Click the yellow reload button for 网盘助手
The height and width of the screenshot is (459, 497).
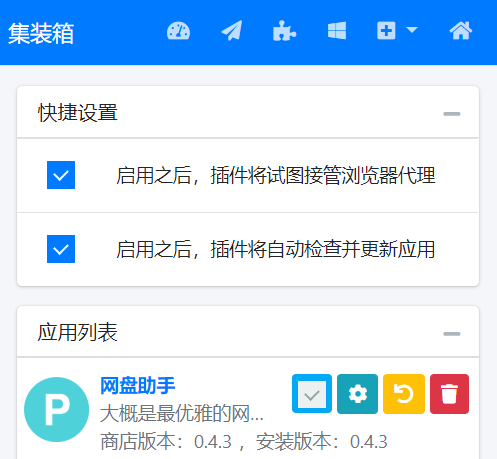point(404,394)
